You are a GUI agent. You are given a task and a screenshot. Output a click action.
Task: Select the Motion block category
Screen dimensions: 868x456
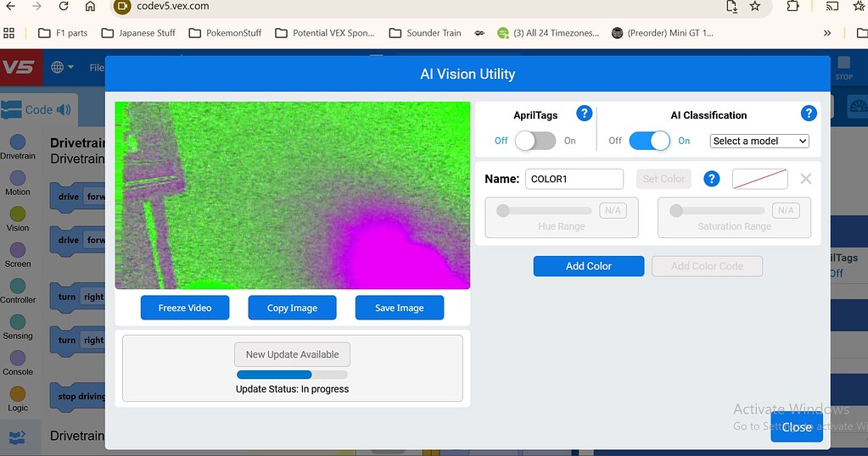(x=18, y=183)
